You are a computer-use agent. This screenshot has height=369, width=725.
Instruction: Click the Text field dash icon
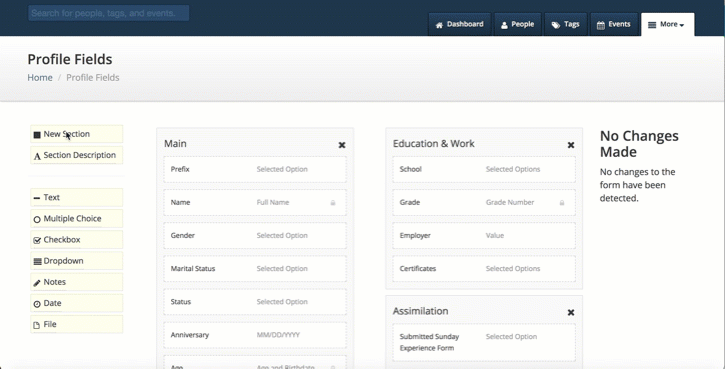point(37,198)
